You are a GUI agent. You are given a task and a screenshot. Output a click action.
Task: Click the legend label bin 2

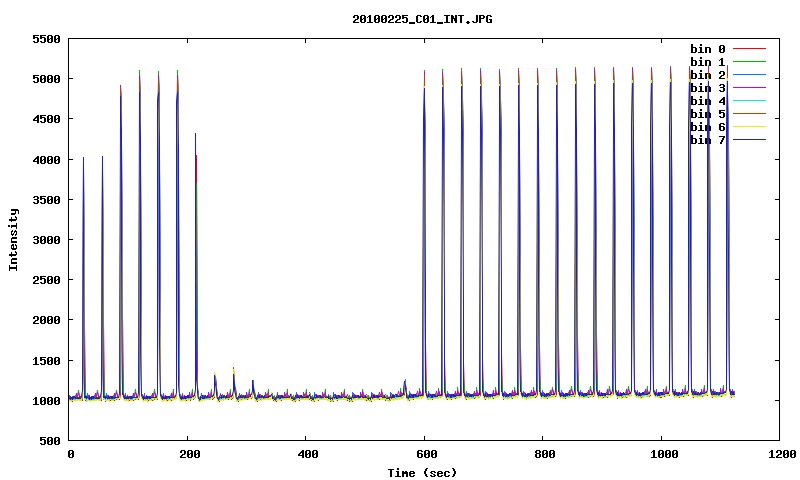pyautogui.click(x=708, y=75)
